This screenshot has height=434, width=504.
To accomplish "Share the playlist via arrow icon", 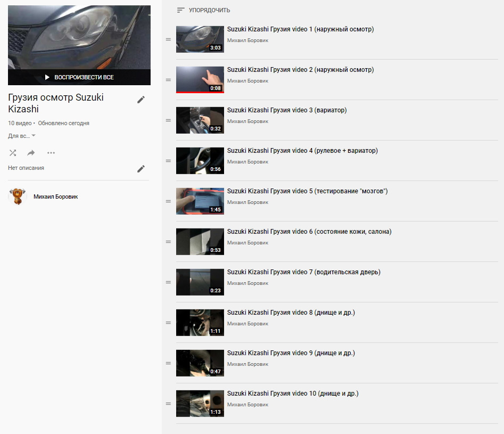I will tap(31, 153).
